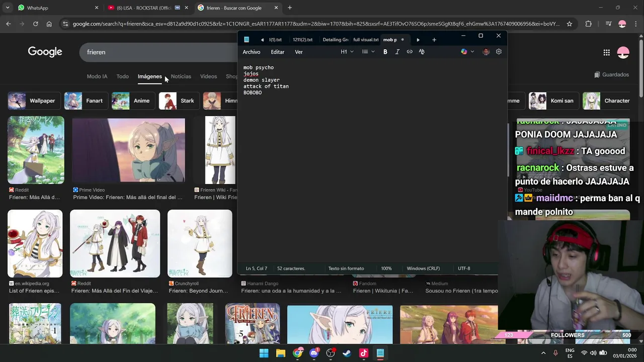Open Google account avatar
The image size is (644, 362).
click(623, 52)
